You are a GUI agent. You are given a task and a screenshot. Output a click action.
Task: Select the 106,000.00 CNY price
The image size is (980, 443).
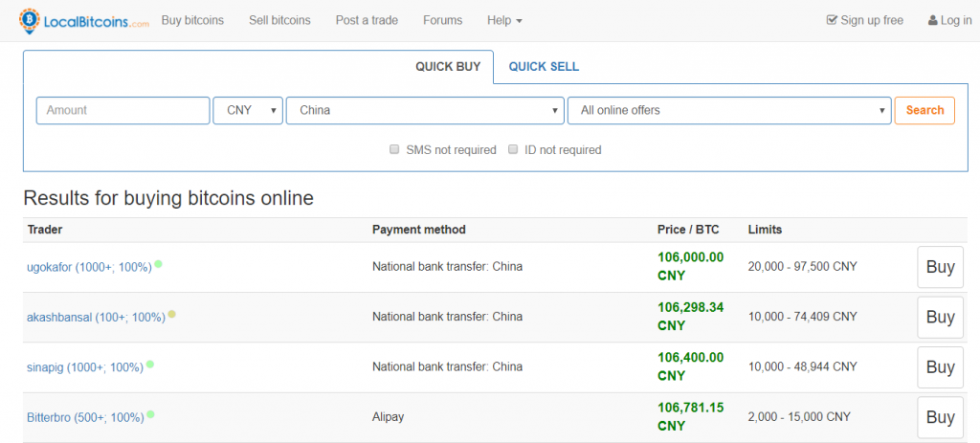tap(691, 266)
